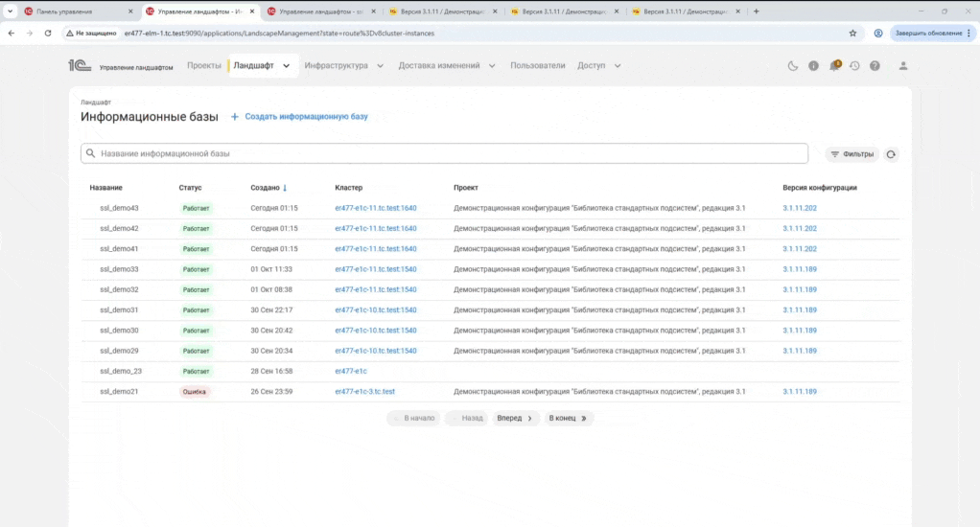Viewport: 980px width, 527px height.
Task: Click 'Работает' status for ssl_demo29
Action: [196, 351]
